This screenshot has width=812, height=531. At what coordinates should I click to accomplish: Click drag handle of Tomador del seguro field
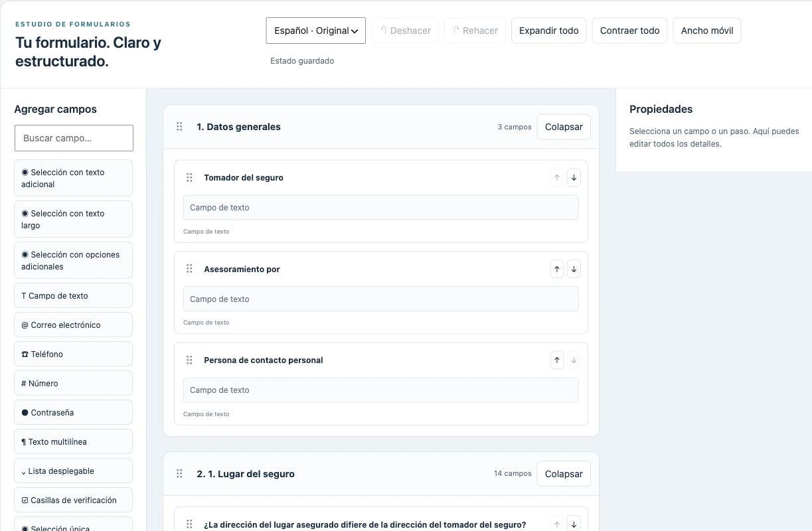189,178
